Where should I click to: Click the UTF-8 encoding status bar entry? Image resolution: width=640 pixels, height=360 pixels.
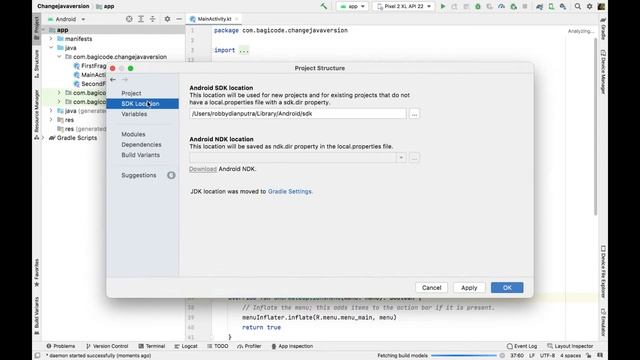point(547,356)
